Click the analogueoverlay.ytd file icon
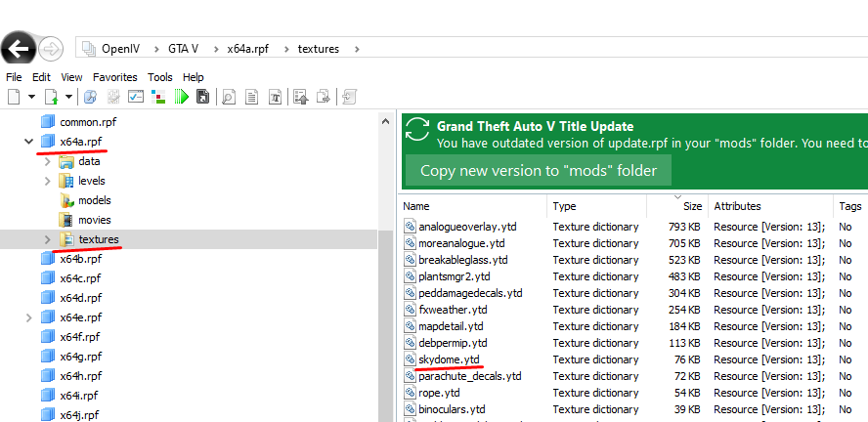The image size is (868, 422). (410, 227)
